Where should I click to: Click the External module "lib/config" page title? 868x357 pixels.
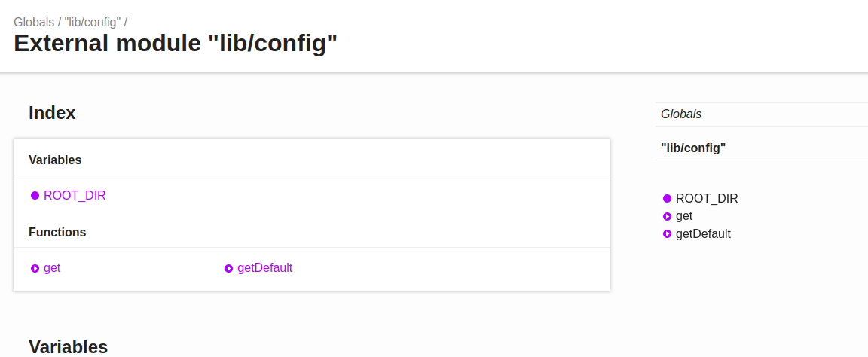tap(176, 44)
